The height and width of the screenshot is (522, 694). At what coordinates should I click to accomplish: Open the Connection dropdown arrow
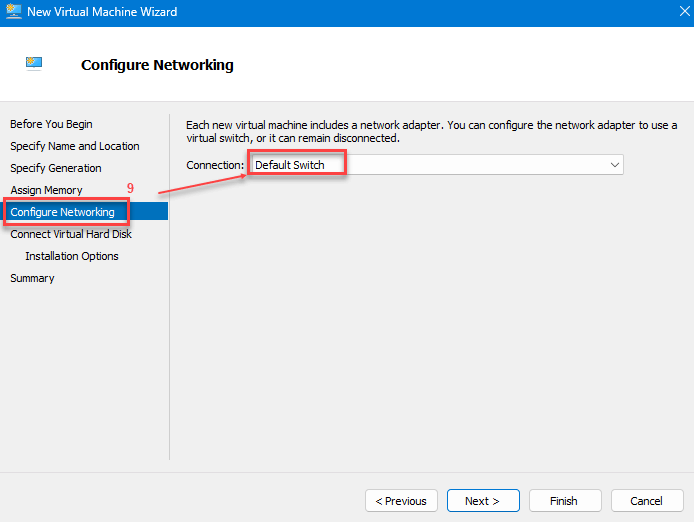click(x=614, y=165)
